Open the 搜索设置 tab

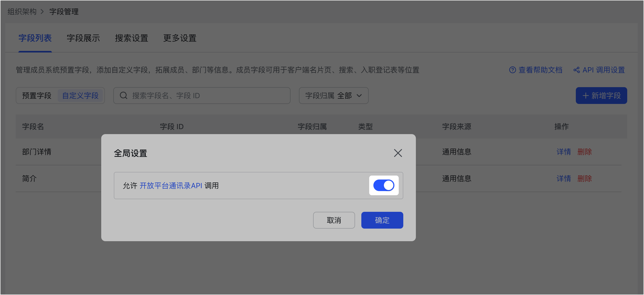coord(132,38)
